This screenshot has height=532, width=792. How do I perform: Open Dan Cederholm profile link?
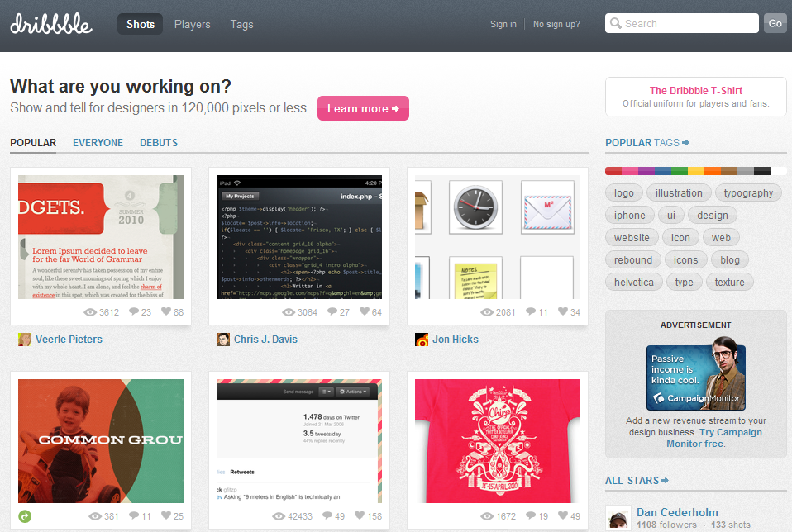pos(677,512)
